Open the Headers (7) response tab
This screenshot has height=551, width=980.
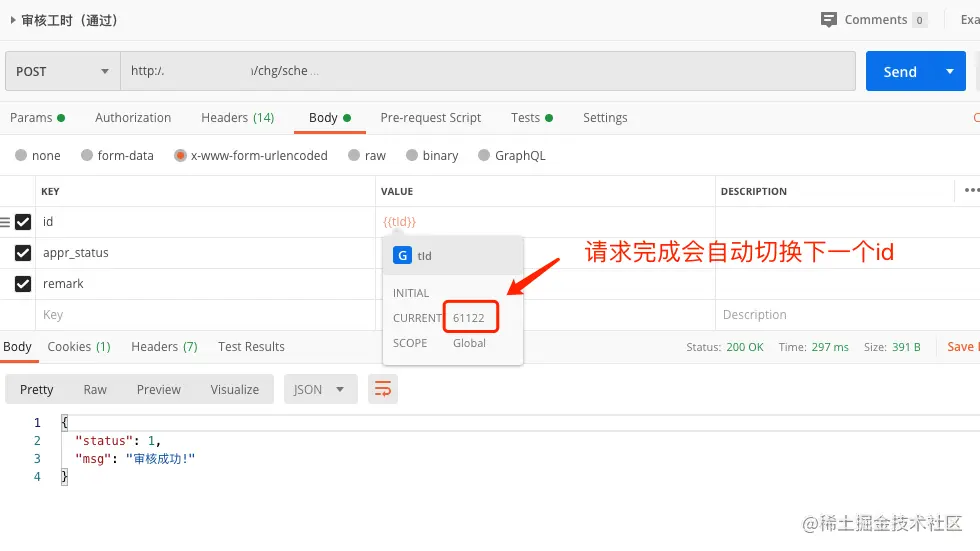[164, 347]
